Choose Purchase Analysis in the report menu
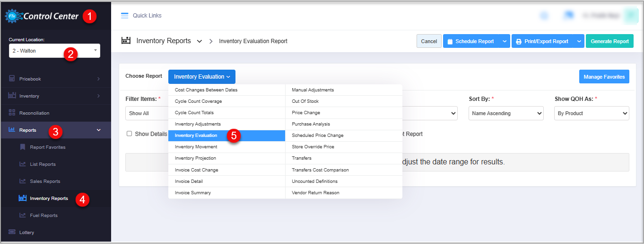 [x=311, y=124]
